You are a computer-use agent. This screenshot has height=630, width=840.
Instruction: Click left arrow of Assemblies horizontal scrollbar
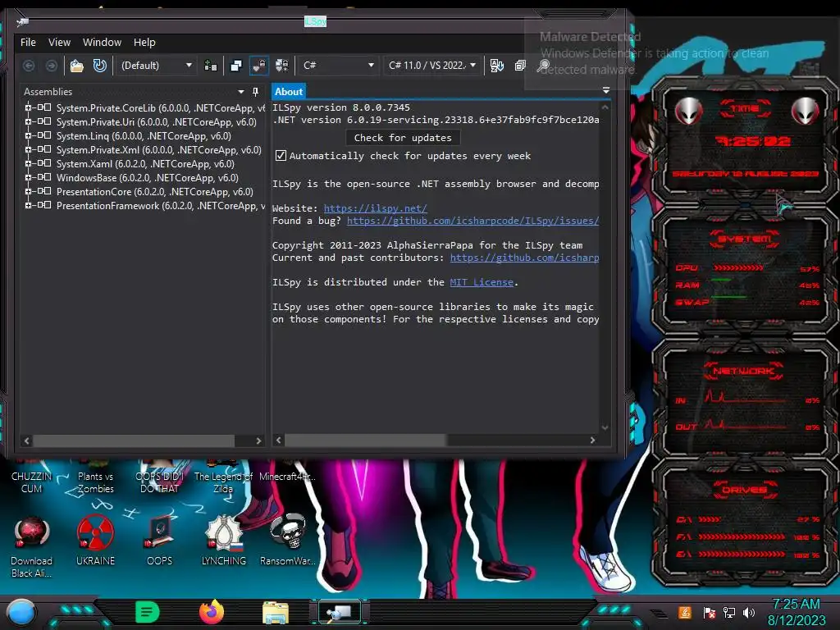[27, 441]
